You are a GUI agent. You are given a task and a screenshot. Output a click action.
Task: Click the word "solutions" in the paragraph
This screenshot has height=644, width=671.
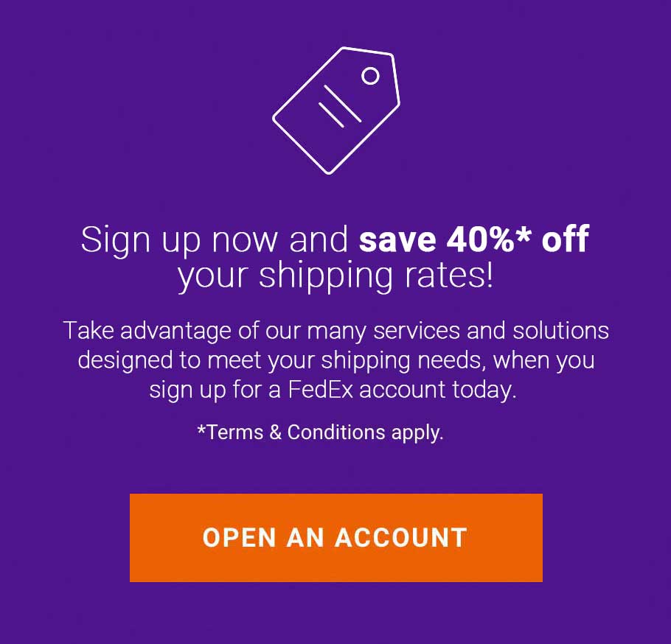pyautogui.click(x=560, y=331)
